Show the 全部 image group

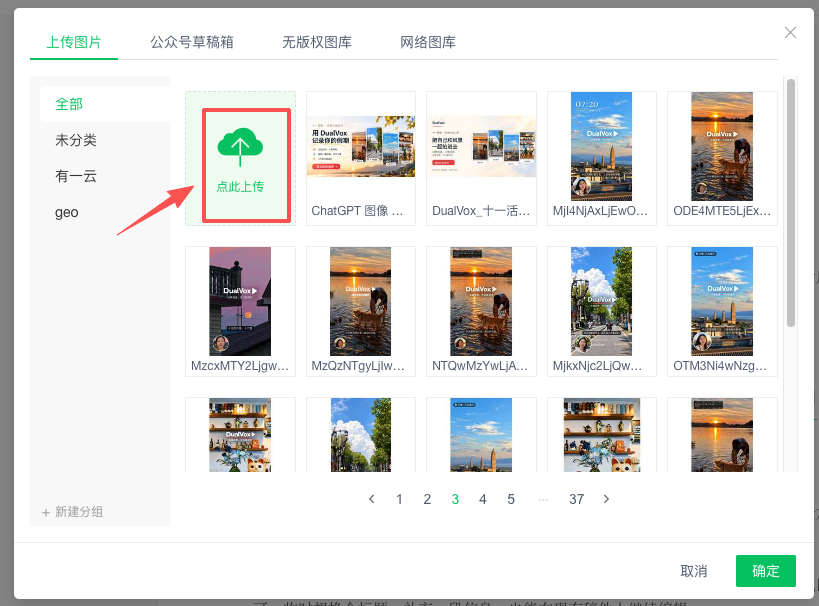pyautogui.click(x=105, y=104)
